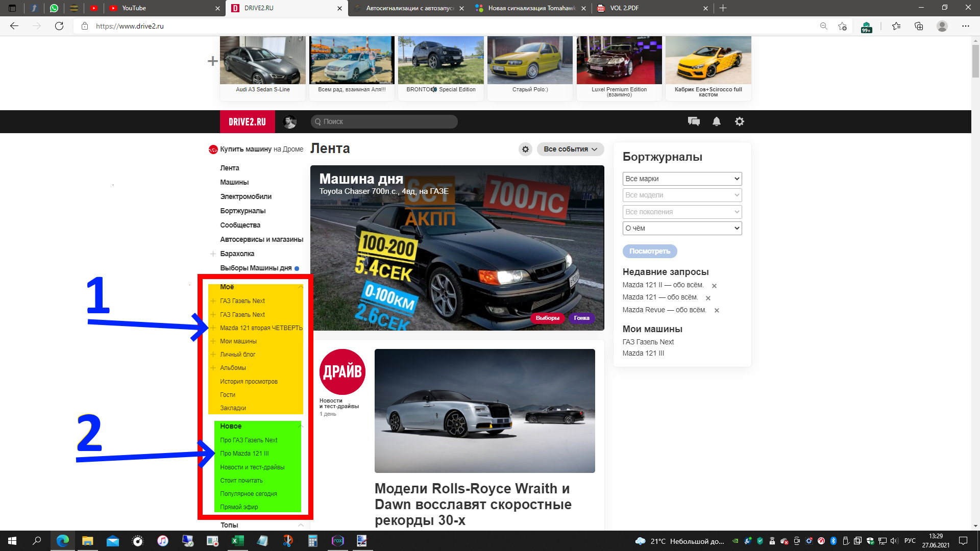
Task: Click the WhatsApp icon in taskbar
Action: [x=54, y=8]
